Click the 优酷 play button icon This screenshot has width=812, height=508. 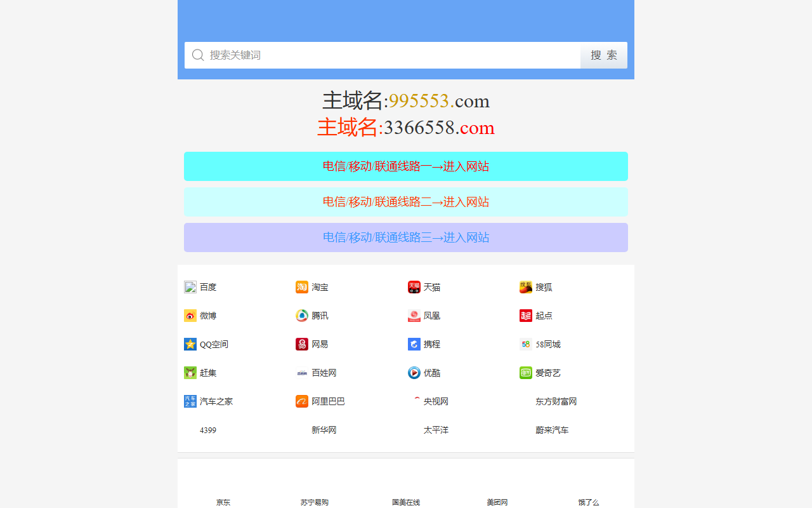[414, 373]
